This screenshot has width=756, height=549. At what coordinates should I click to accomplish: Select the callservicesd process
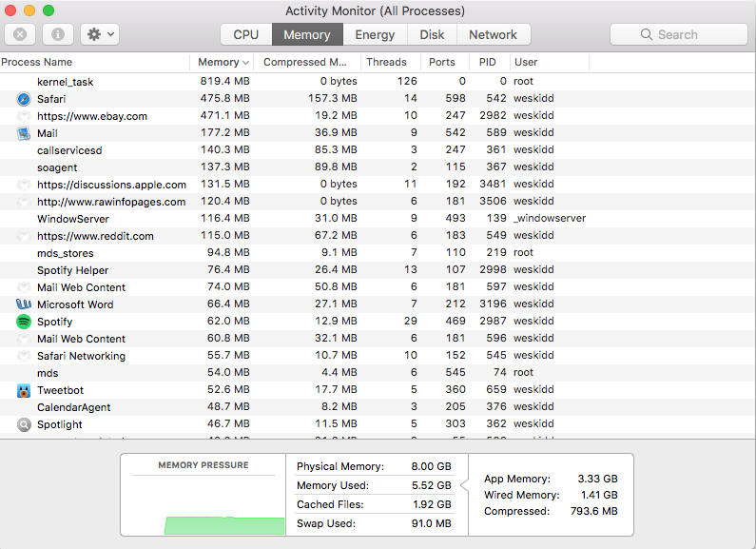click(378, 150)
